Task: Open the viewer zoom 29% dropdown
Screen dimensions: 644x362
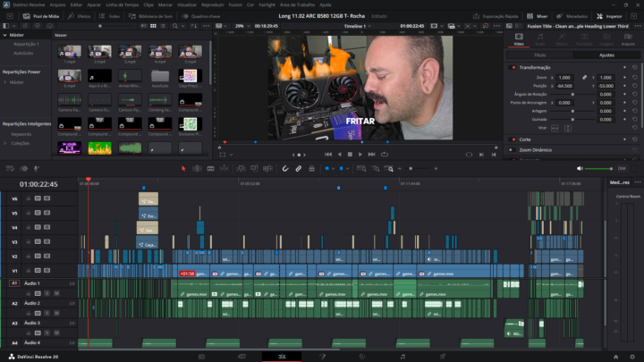Action: coord(242,26)
